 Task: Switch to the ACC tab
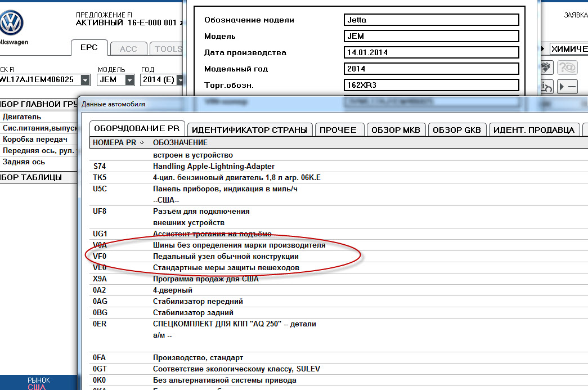pyautogui.click(x=128, y=49)
